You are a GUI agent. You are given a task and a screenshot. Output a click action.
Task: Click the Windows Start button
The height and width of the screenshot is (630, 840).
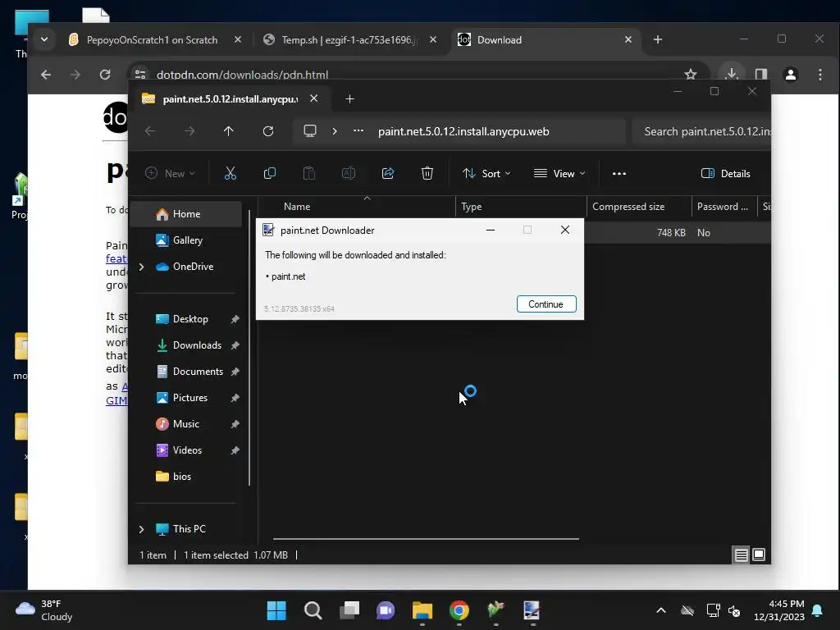[276, 610]
